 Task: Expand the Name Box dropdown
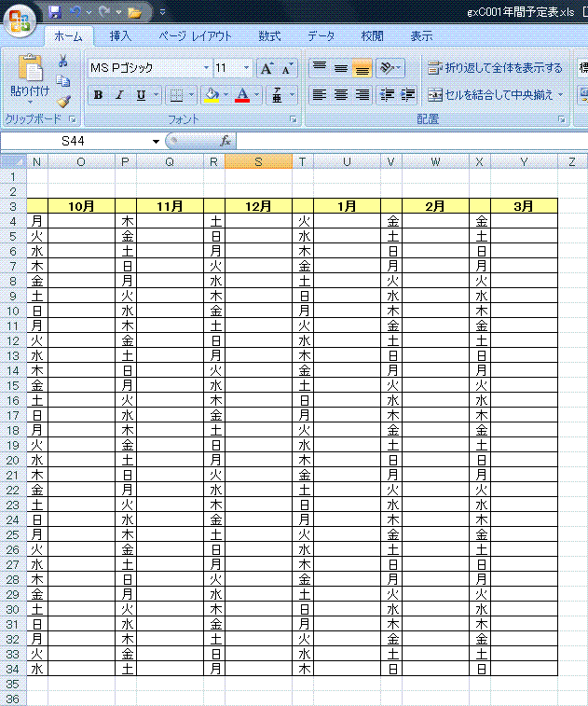tap(156, 142)
